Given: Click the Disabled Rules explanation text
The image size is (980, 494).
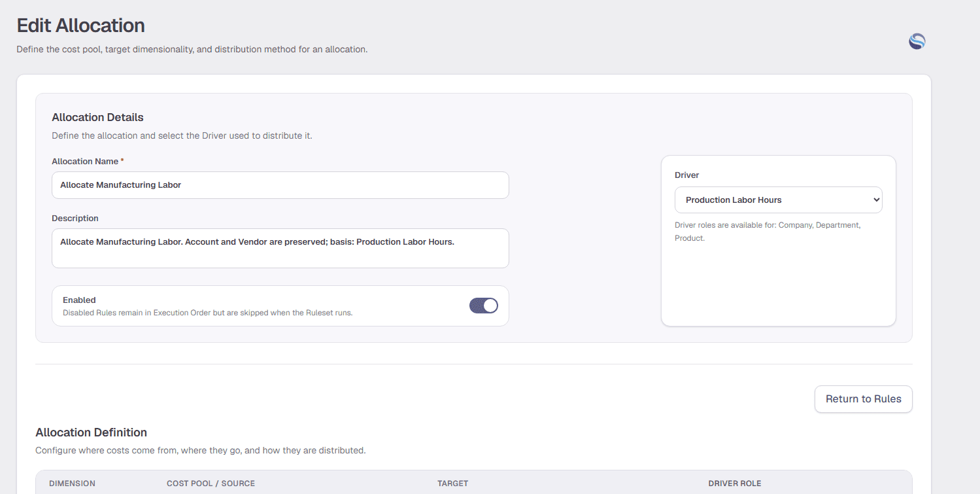Looking at the screenshot, I should point(207,313).
